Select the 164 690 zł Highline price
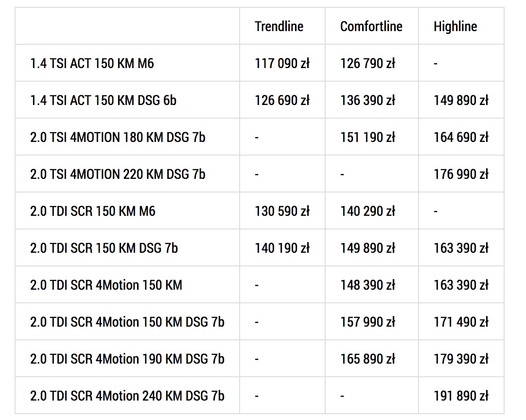526x420 pixels. [461, 137]
